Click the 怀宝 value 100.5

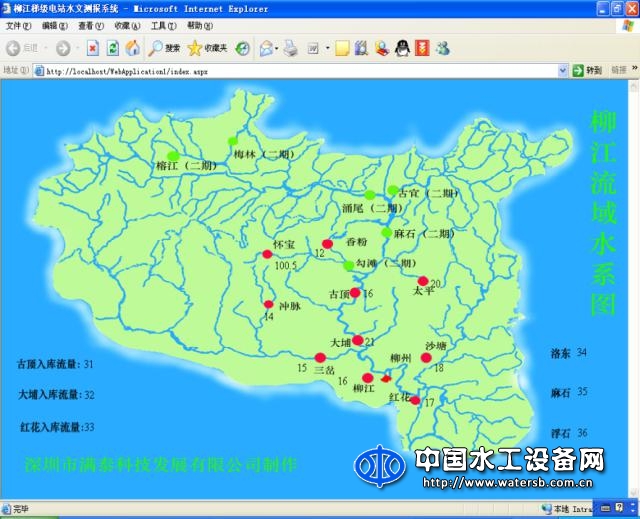(286, 266)
